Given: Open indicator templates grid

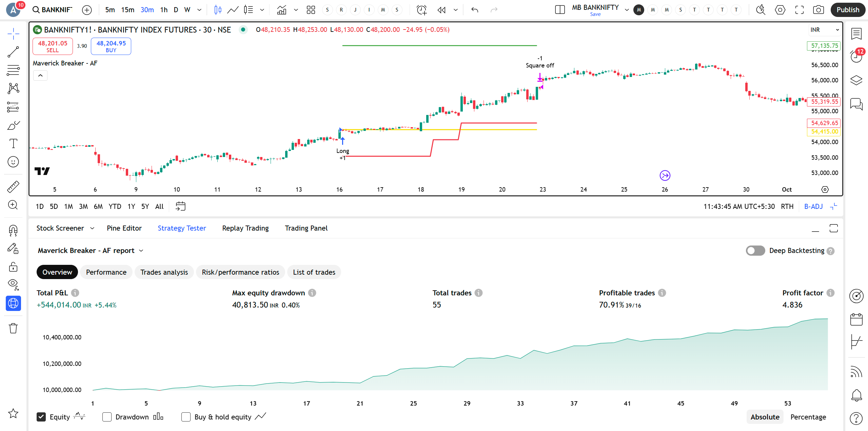Looking at the screenshot, I should coord(311,10).
